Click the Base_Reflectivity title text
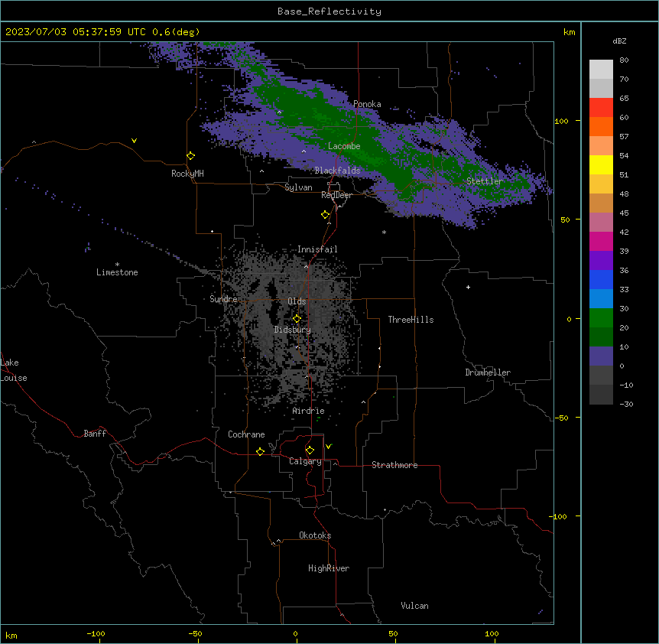This screenshot has height=644, width=659. coord(329,11)
